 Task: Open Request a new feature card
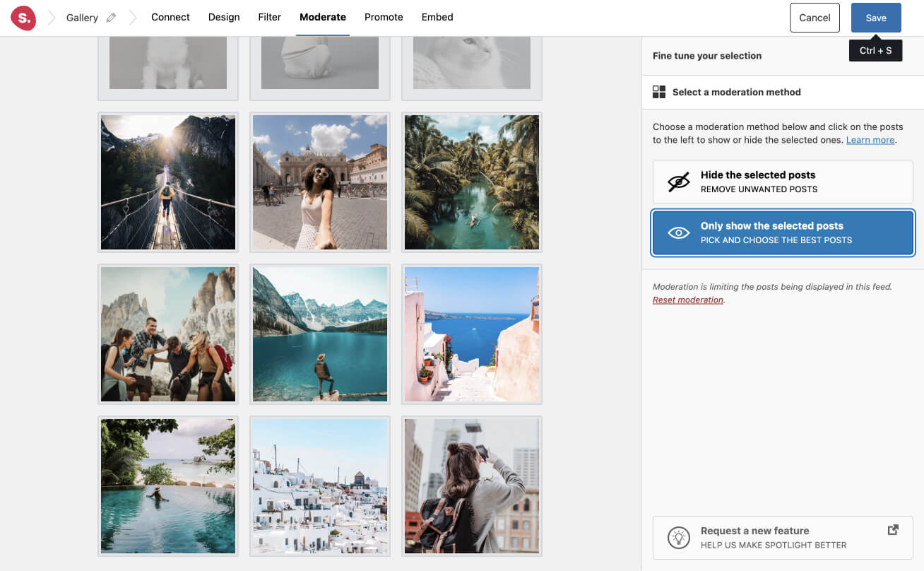click(x=783, y=538)
